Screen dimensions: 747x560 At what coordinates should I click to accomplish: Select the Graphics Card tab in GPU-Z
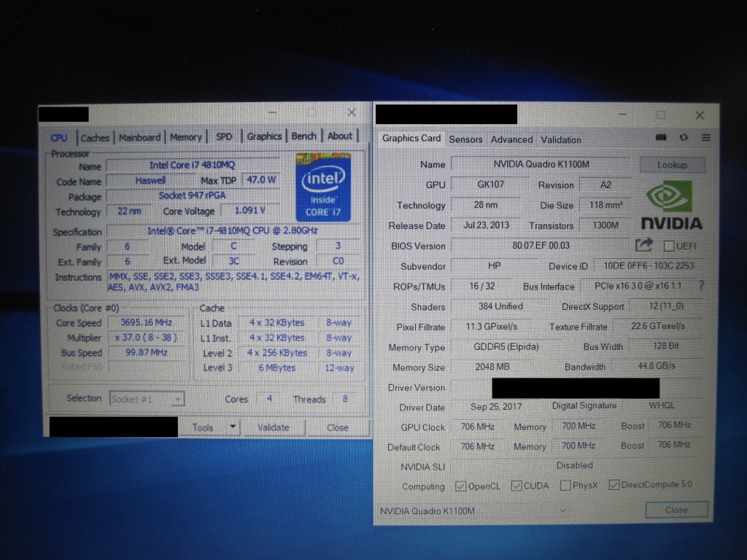click(x=411, y=138)
